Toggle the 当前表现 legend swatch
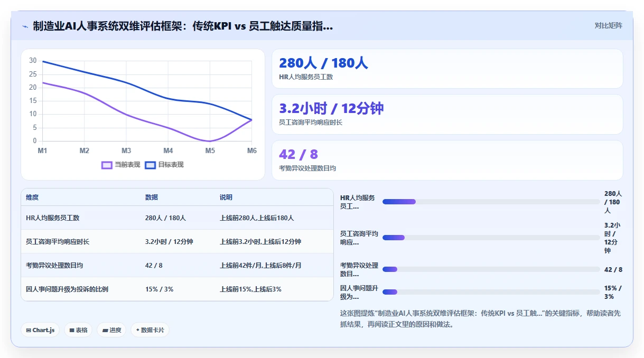 click(107, 165)
